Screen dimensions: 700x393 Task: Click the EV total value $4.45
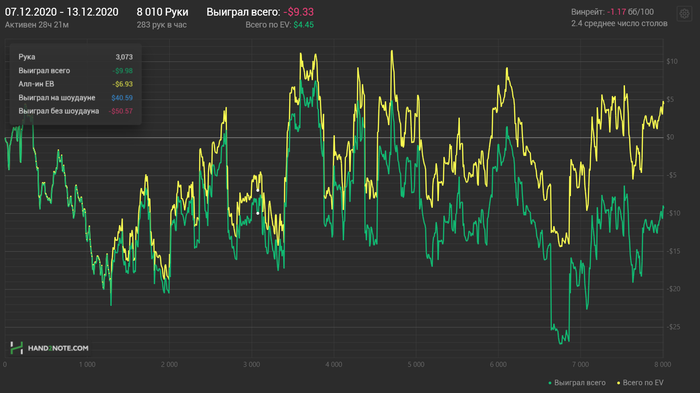[x=304, y=25]
